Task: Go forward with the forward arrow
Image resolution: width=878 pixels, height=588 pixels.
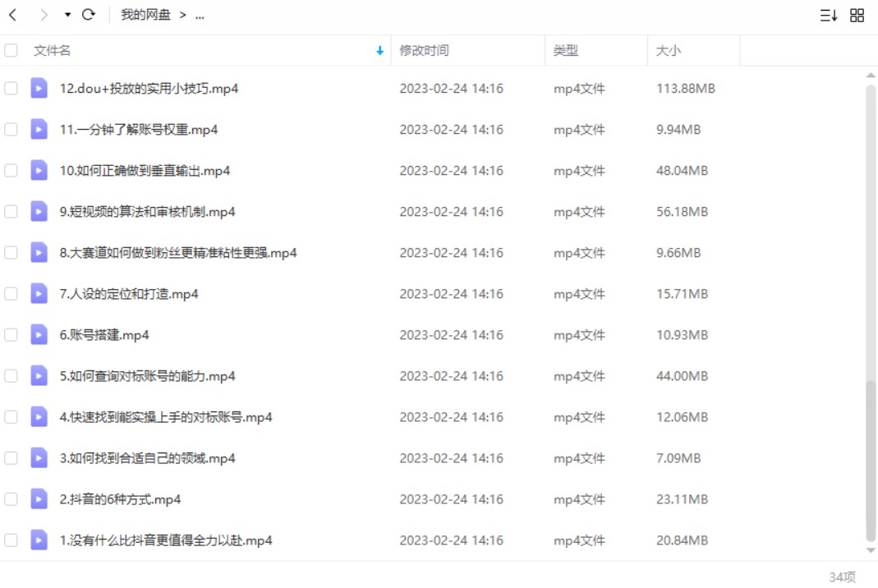Action: click(44, 15)
